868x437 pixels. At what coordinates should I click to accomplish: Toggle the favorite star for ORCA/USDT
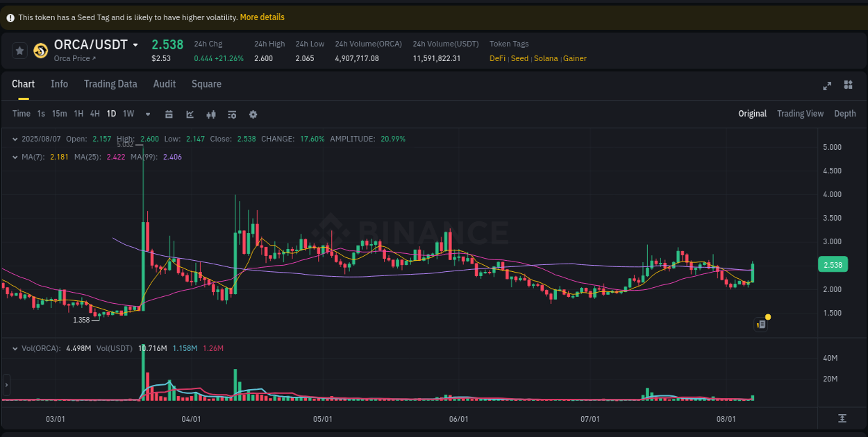(x=19, y=50)
